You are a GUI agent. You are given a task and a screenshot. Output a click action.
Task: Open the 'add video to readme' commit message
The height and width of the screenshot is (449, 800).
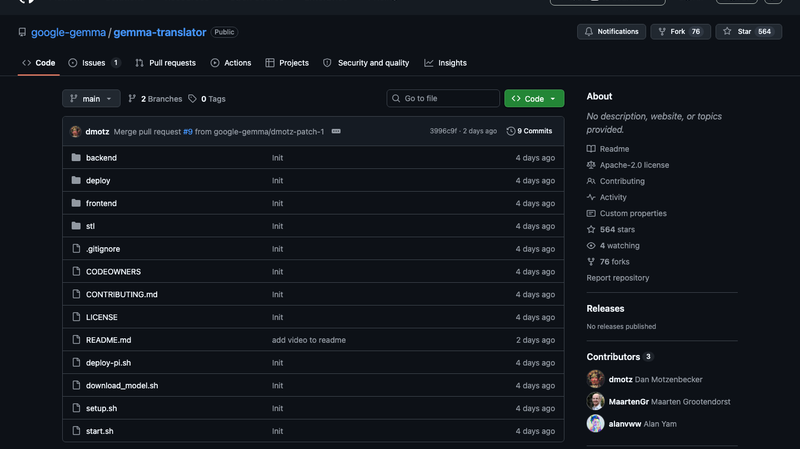coord(309,340)
